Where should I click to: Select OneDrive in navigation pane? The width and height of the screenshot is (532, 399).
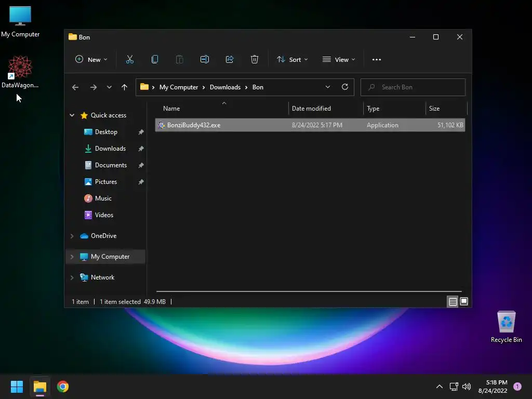click(103, 236)
